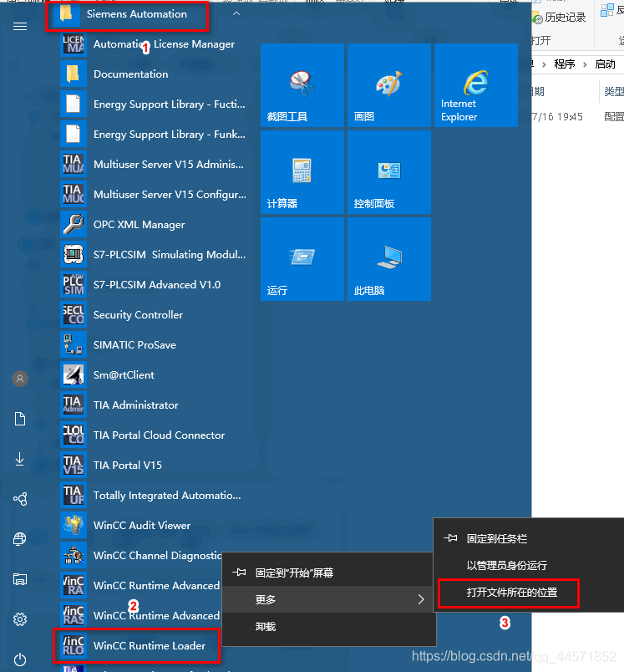Open user account icon in Start sidebar
The width and height of the screenshot is (624, 672).
pos(20,379)
